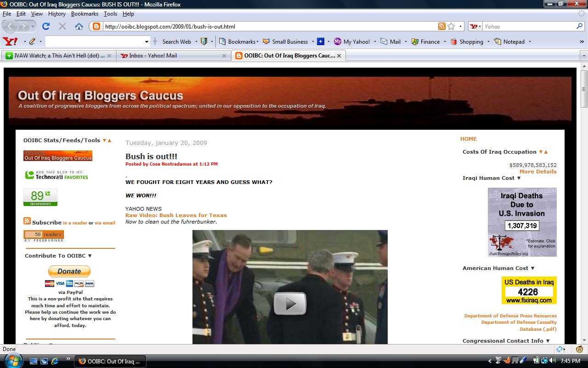
Task: Toggle the American Human Cost section
Action: pos(533,268)
